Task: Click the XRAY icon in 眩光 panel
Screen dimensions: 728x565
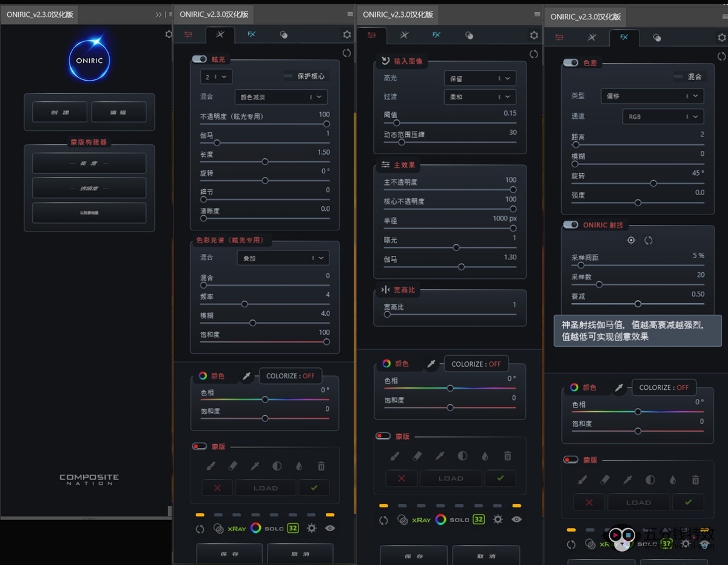Action: pos(237,529)
